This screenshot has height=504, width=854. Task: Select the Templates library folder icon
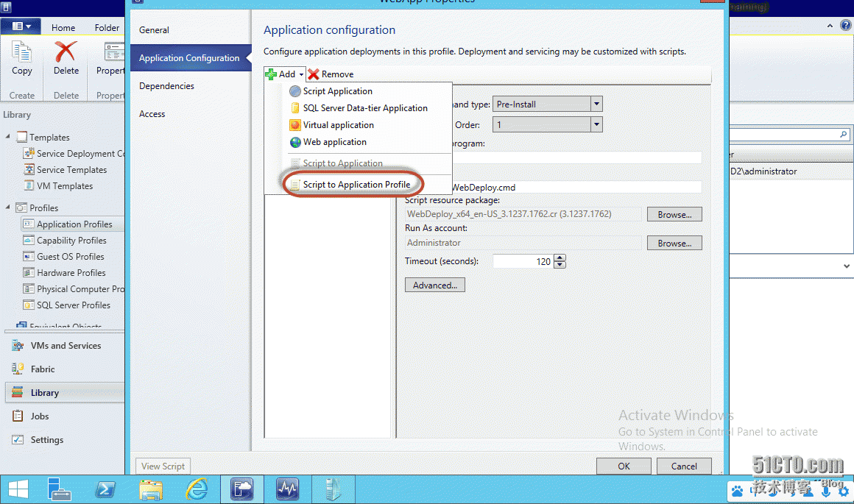point(22,137)
